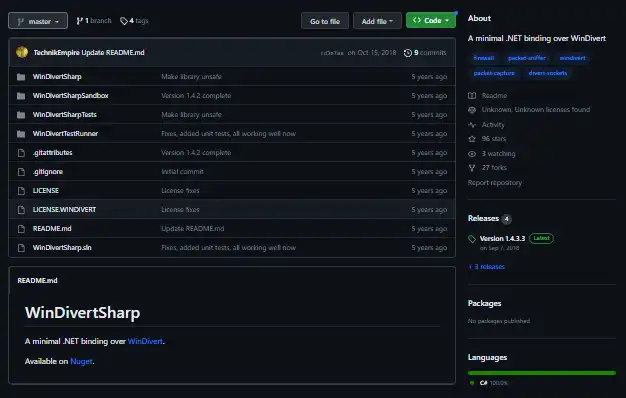Select the divert-sockets topic tag
This screenshot has width=626, height=398.
coord(548,73)
